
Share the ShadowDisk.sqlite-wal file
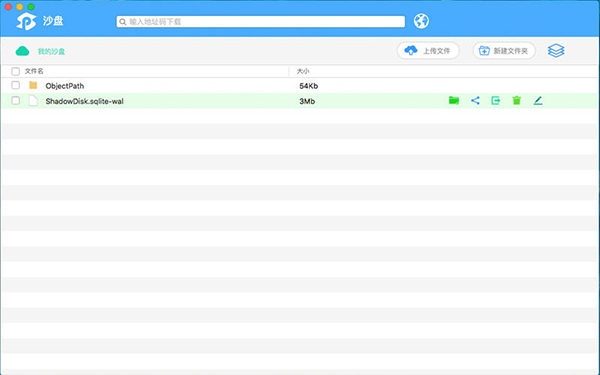coord(475,101)
